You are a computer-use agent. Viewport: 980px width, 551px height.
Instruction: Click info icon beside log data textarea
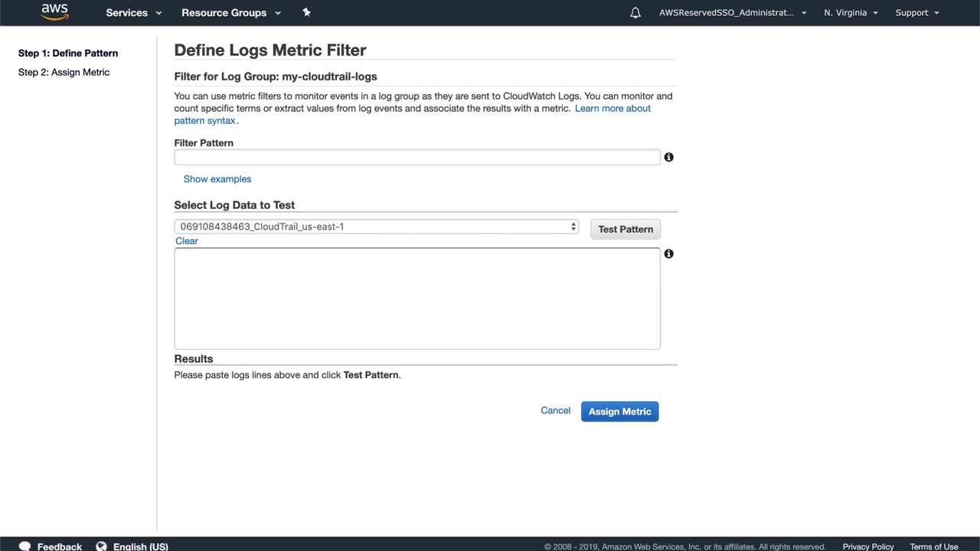668,253
